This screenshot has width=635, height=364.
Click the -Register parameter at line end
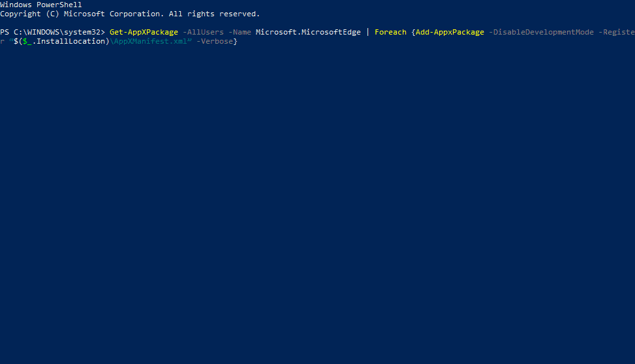[x=616, y=32]
